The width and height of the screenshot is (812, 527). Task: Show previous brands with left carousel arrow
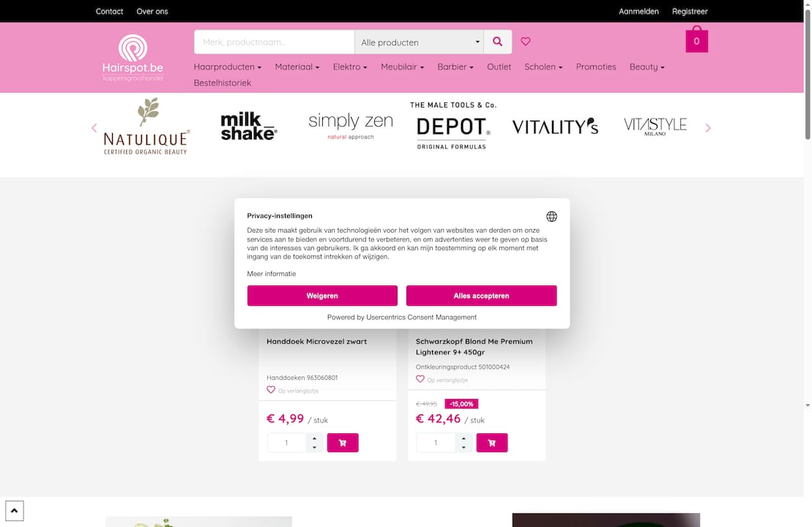coord(94,128)
